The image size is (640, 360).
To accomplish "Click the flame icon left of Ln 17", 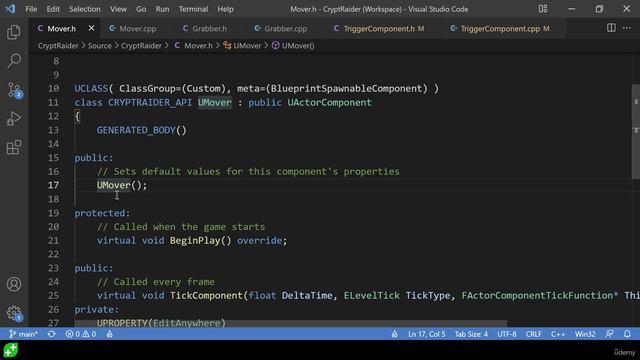I will point(395,334).
